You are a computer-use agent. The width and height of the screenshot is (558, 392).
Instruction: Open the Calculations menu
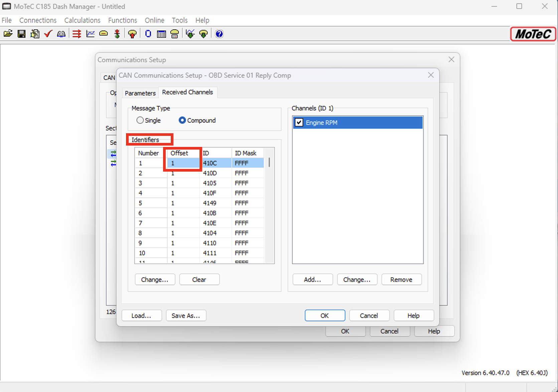(82, 20)
